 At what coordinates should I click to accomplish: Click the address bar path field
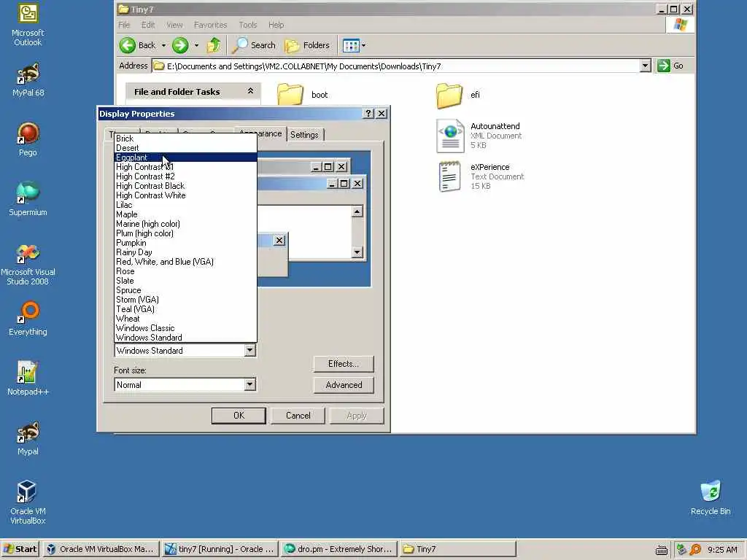[x=395, y=66]
